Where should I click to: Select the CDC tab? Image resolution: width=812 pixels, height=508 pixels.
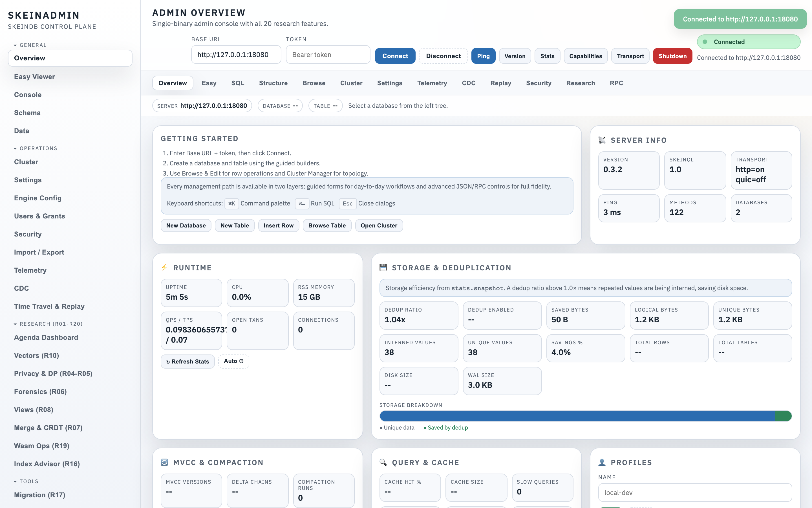click(x=468, y=83)
